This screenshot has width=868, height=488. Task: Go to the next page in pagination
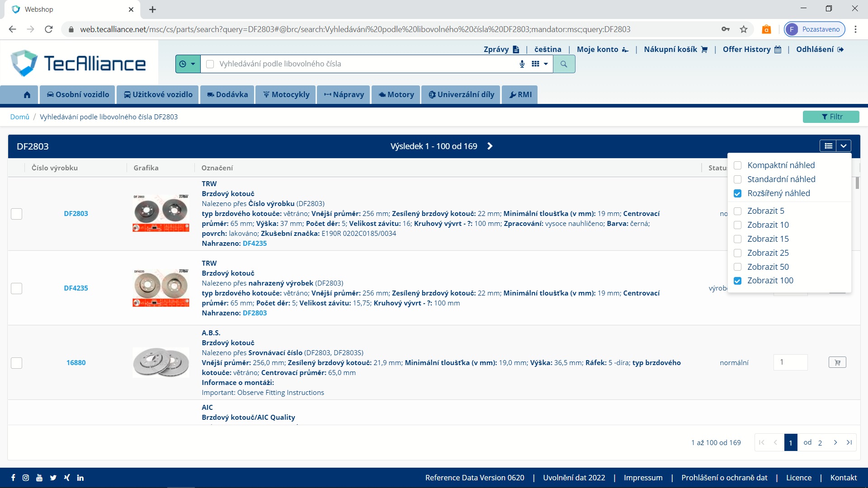tap(835, 442)
